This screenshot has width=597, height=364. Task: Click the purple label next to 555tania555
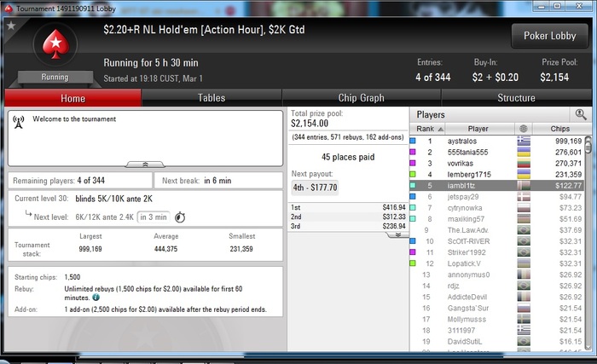(x=412, y=152)
